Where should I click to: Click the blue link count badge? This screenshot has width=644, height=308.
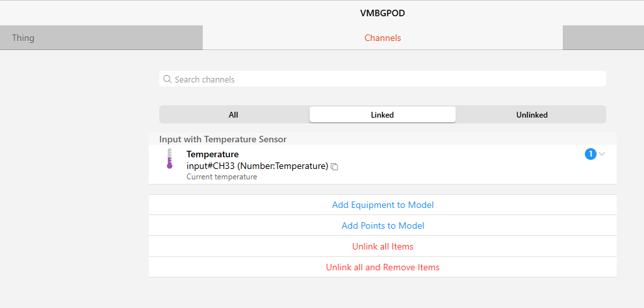point(590,154)
